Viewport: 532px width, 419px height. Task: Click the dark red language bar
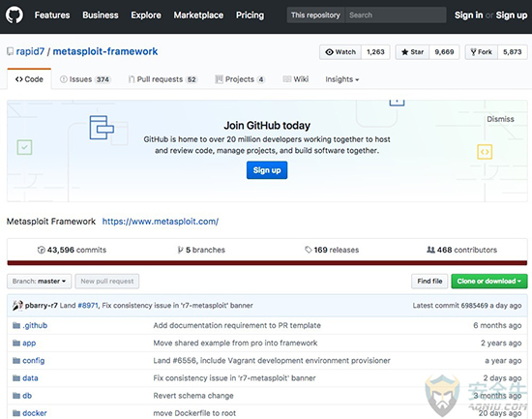click(x=267, y=263)
